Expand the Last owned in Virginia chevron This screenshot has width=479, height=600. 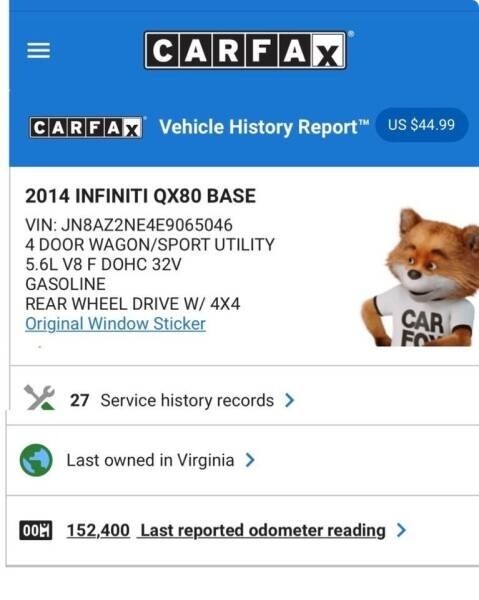(x=250, y=460)
